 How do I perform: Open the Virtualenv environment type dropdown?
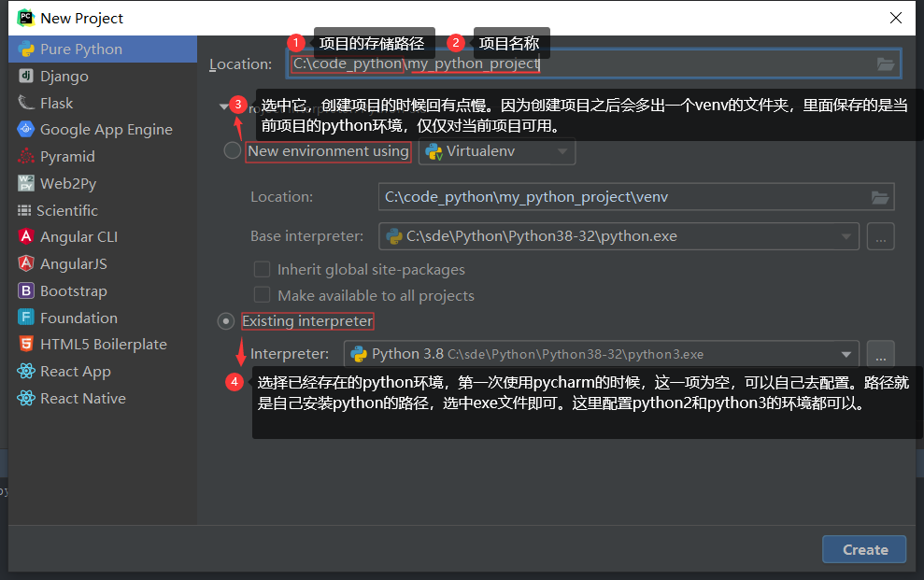pyautogui.click(x=497, y=151)
